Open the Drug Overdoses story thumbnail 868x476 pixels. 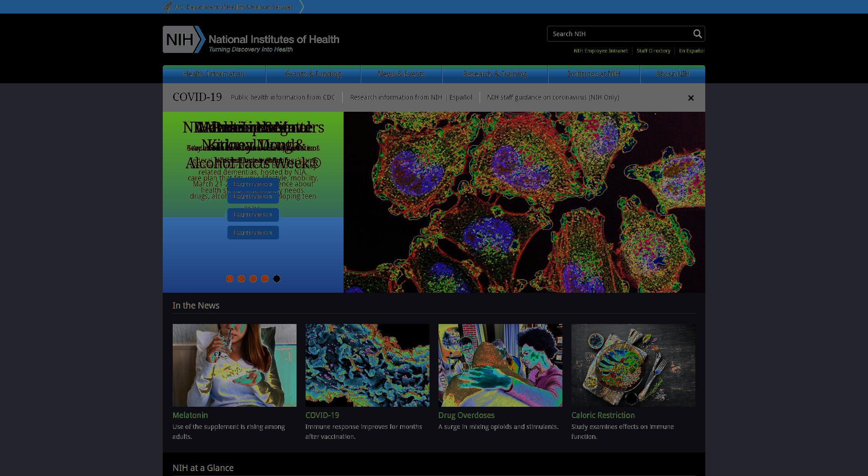tap(500, 365)
